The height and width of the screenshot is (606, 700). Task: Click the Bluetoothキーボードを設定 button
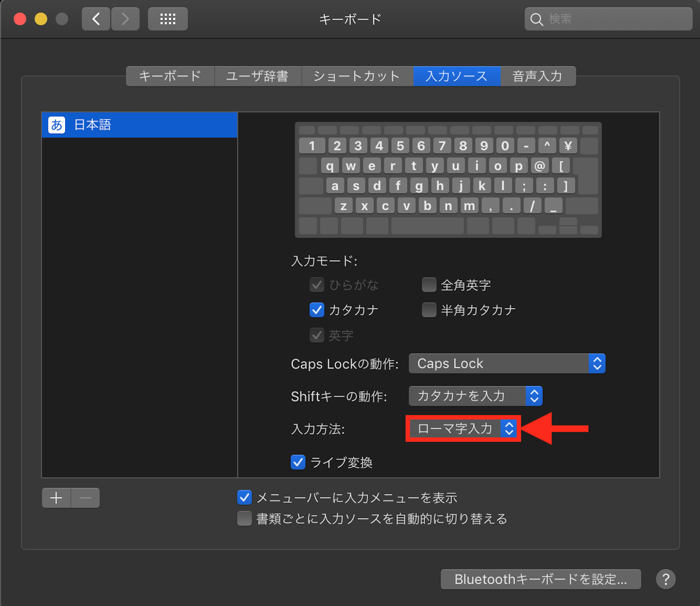[x=541, y=579]
